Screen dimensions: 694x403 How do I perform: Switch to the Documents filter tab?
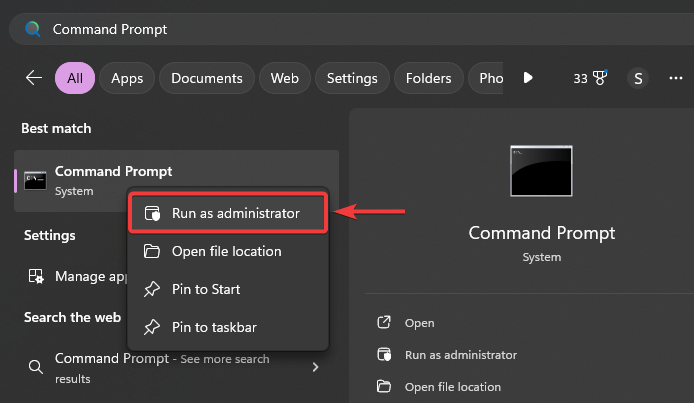click(x=206, y=77)
